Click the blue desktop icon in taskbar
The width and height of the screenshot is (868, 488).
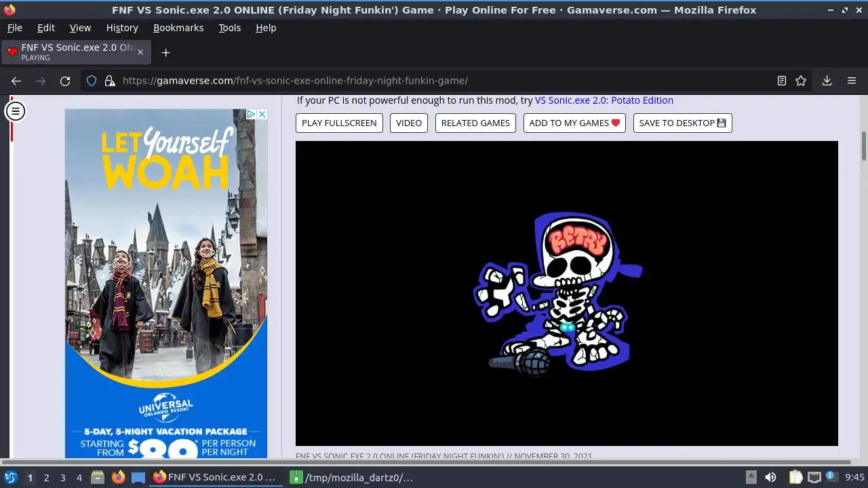(138, 478)
